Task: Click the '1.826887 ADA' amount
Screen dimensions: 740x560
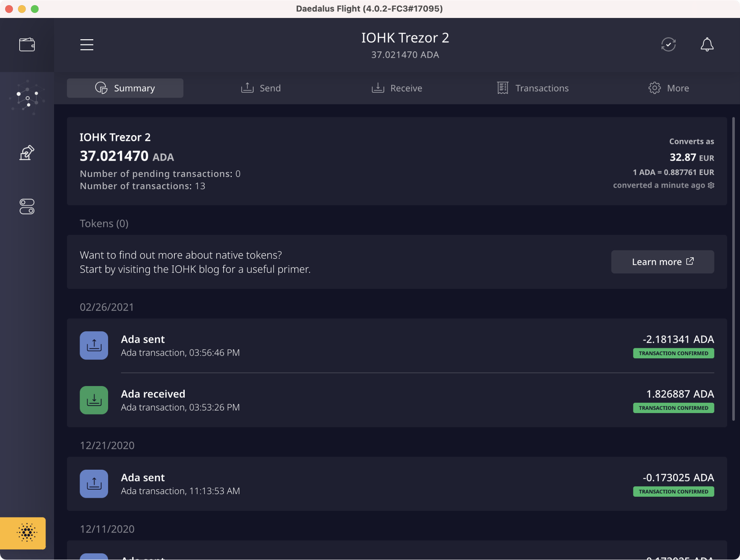Action: [x=680, y=394]
